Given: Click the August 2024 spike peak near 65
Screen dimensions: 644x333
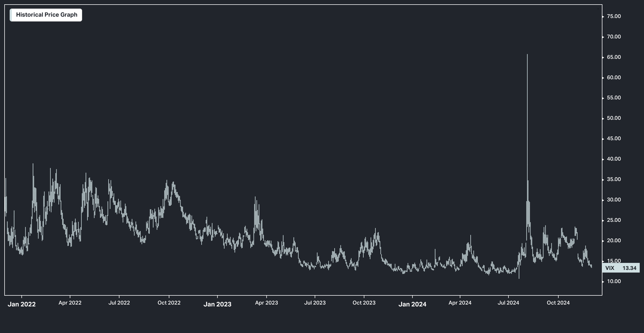Looking at the screenshot, I should pyautogui.click(x=527, y=55).
